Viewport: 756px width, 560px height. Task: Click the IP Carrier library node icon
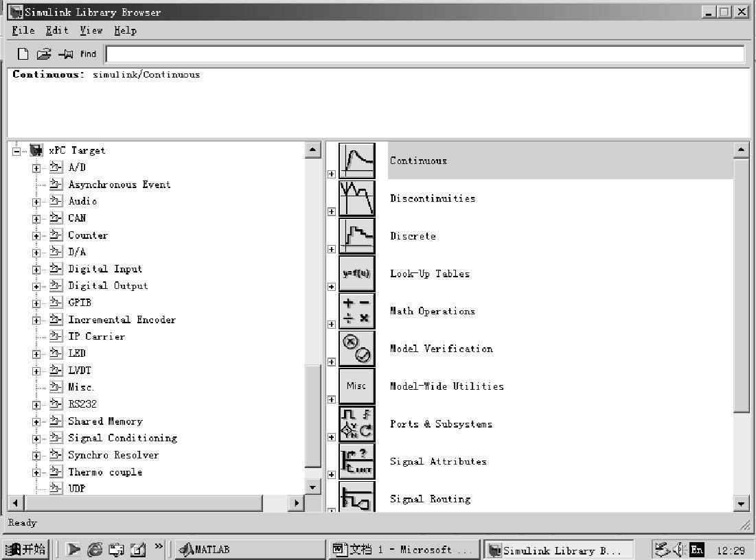pyautogui.click(x=56, y=336)
